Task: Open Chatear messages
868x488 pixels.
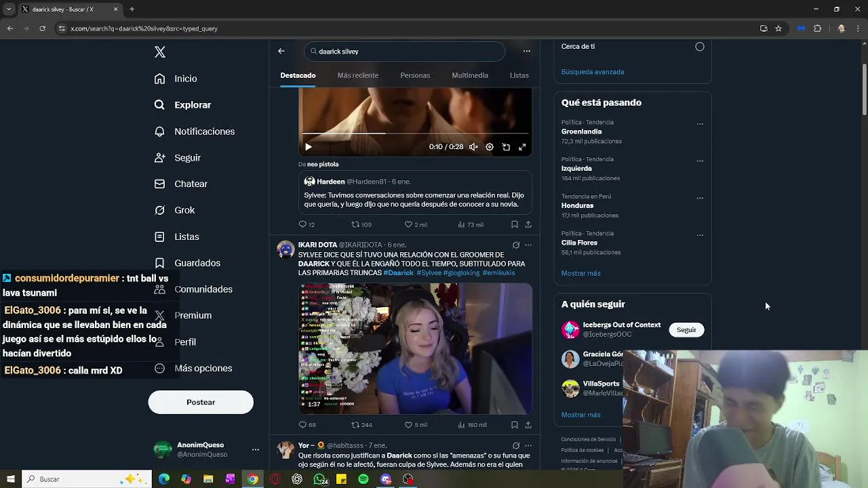Action: pos(180,184)
